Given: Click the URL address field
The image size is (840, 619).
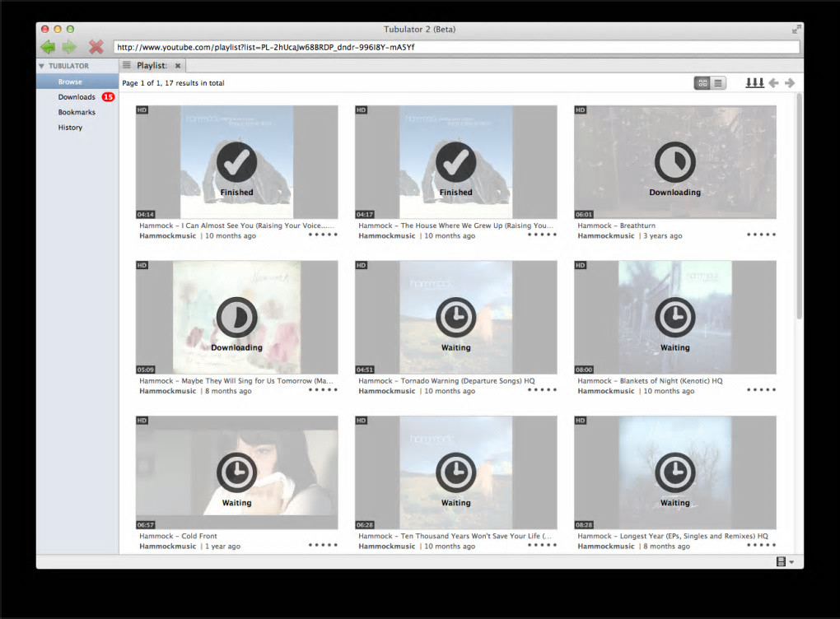Looking at the screenshot, I should pos(456,47).
